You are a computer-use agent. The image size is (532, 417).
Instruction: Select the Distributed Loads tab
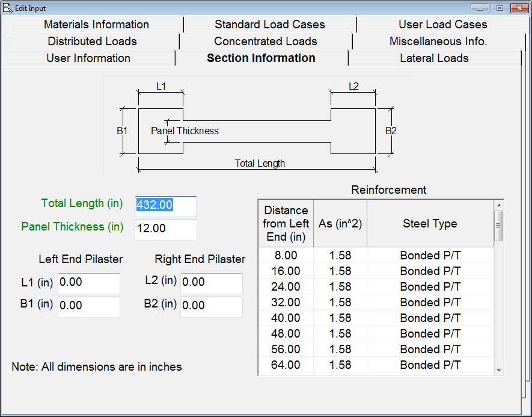(92, 42)
